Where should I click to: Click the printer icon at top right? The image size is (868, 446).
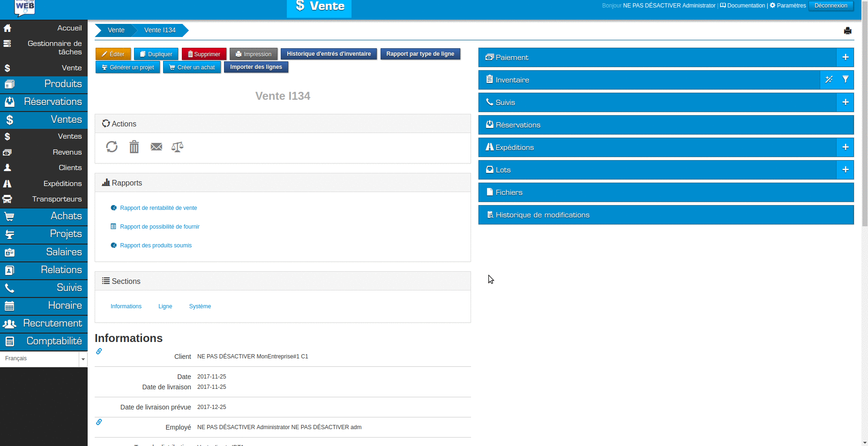(847, 31)
